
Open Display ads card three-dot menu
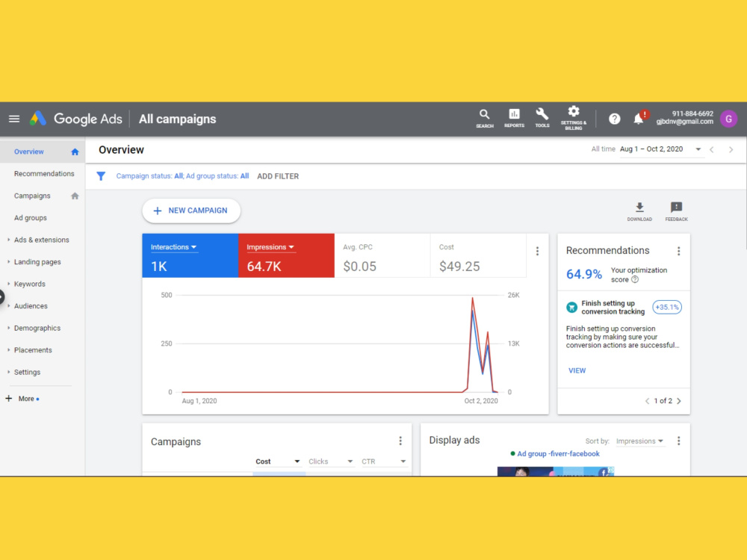pyautogui.click(x=679, y=441)
